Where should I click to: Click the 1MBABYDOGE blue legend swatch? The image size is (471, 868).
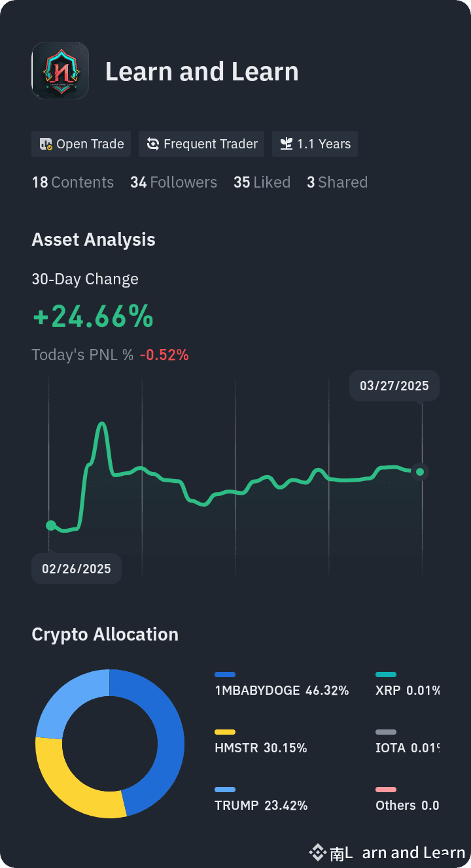tap(225, 675)
